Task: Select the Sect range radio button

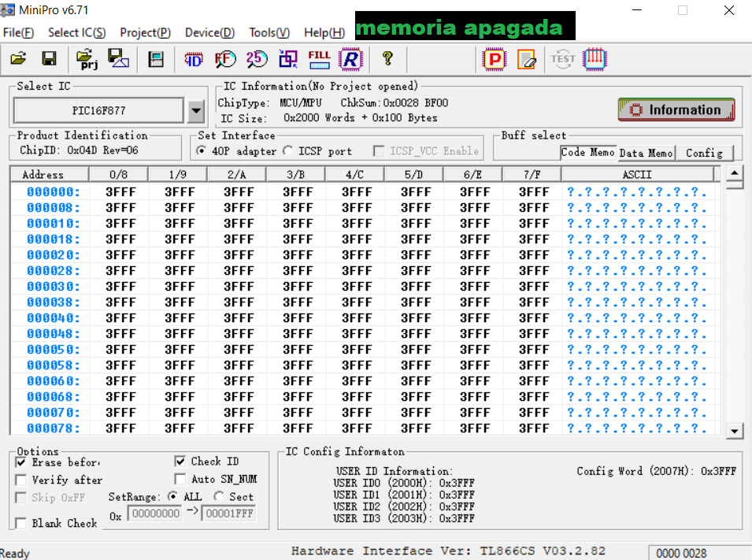Action: pyautogui.click(x=219, y=496)
